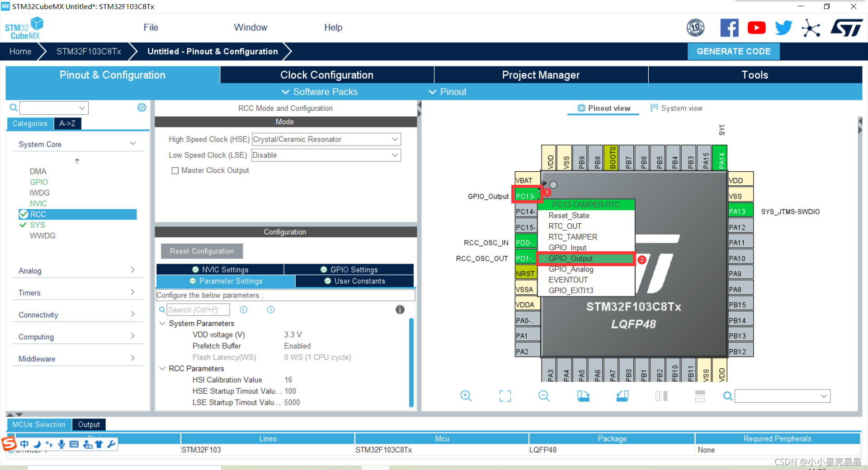The height and width of the screenshot is (470, 868).
Task: Click the 10-year anniversary badge icon
Action: 695,28
